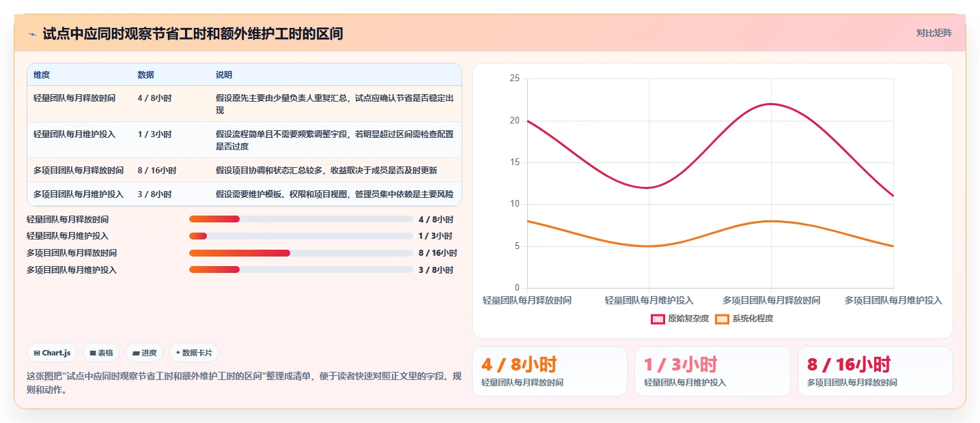
Task: Click the 4 / 8小时 table value
Action: [x=154, y=98]
